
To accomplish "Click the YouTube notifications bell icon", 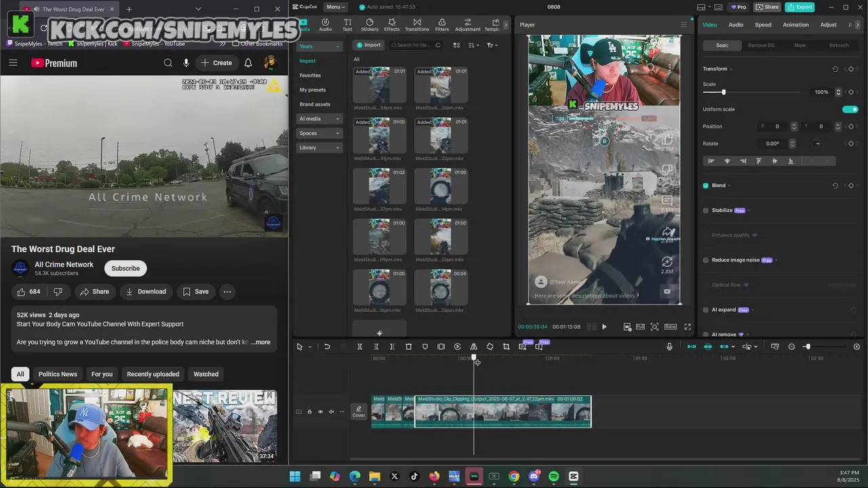I will [248, 63].
